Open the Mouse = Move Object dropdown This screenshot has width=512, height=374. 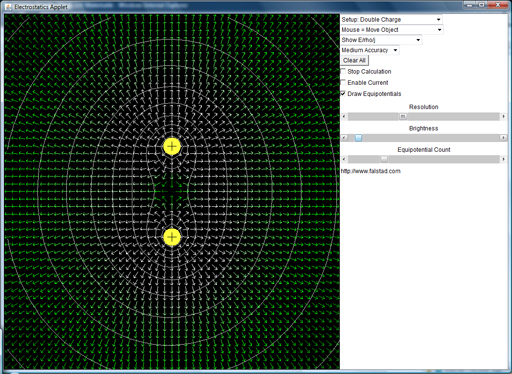[x=392, y=30]
